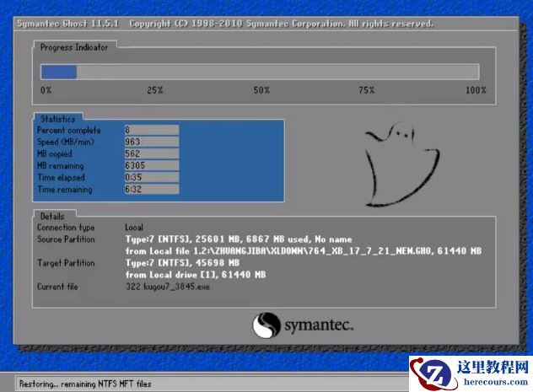The height and width of the screenshot is (392, 533).
Task: Click the Symantec Ghost 11.5.1 title
Action: click(68, 24)
